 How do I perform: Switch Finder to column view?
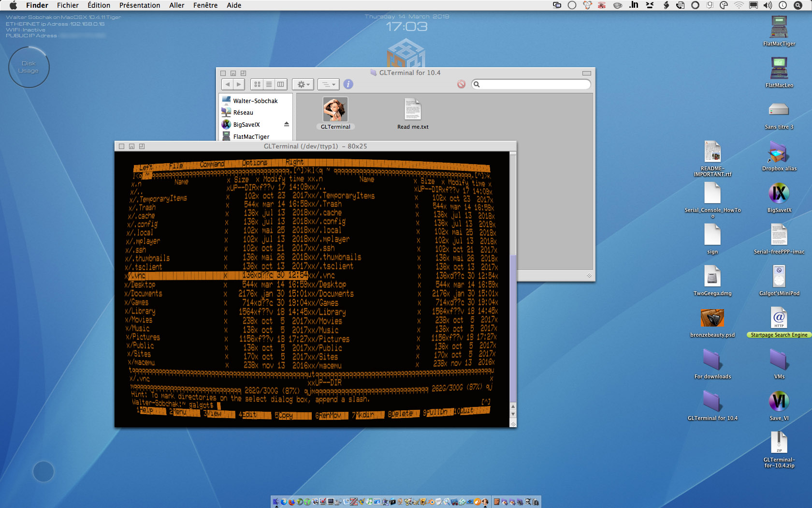pos(280,84)
